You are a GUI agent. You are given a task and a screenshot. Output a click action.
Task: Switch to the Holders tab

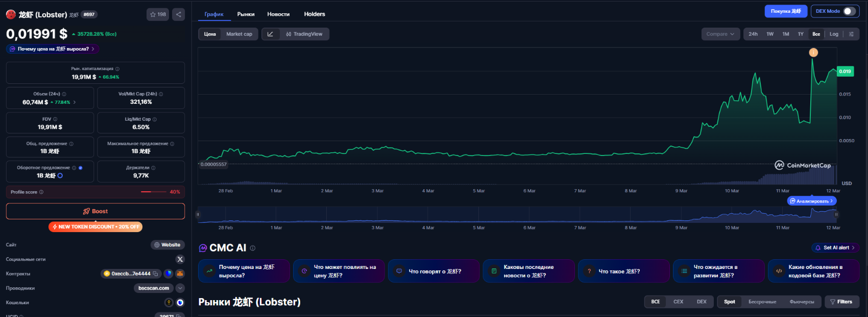315,14
